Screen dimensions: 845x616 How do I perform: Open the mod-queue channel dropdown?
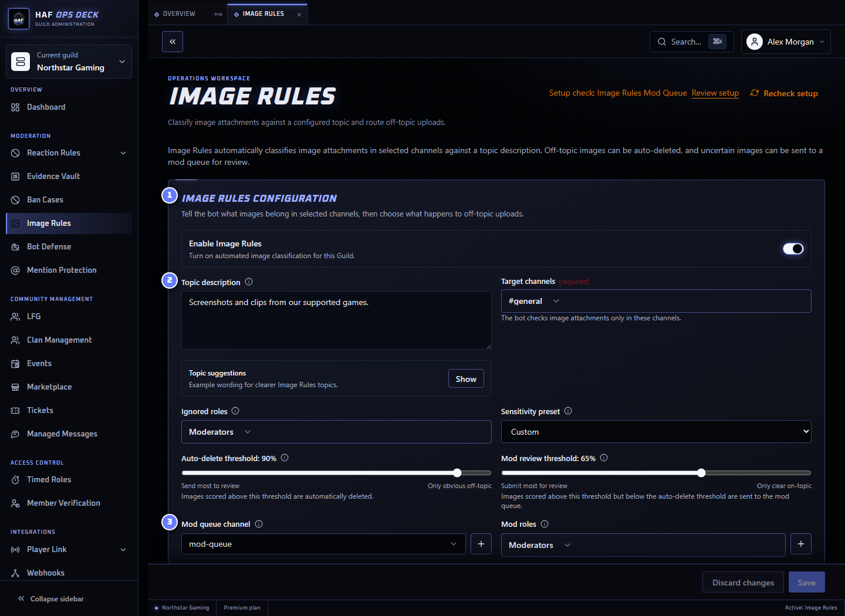pos(323,544)
